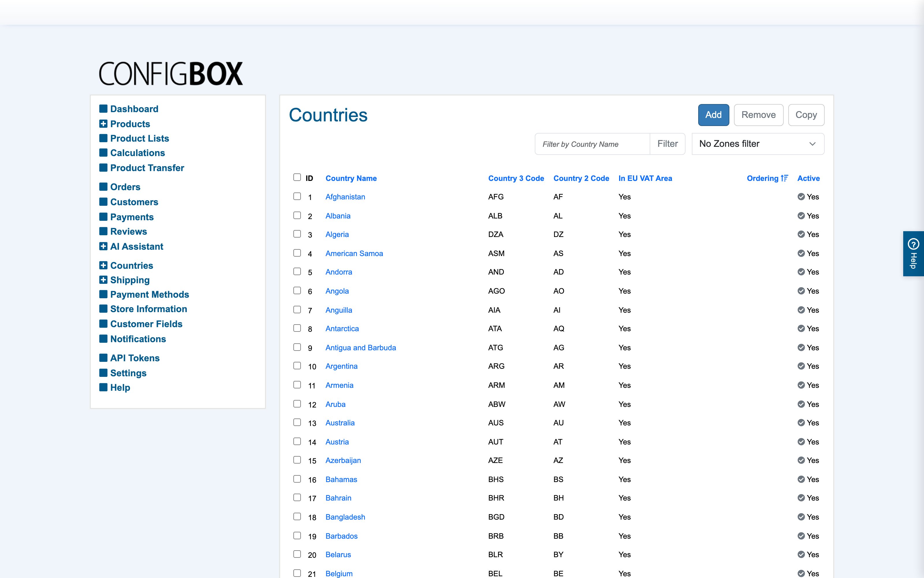The width and height of the screenshot is (924, 578).
Task: Sort by Country 3 Code column header
Action: coord(516,178)
